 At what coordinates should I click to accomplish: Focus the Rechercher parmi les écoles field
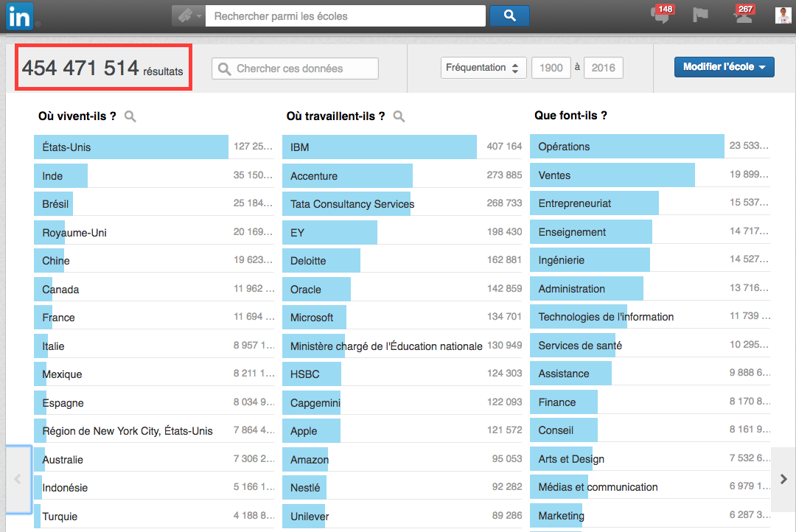(x=345, y=16)
